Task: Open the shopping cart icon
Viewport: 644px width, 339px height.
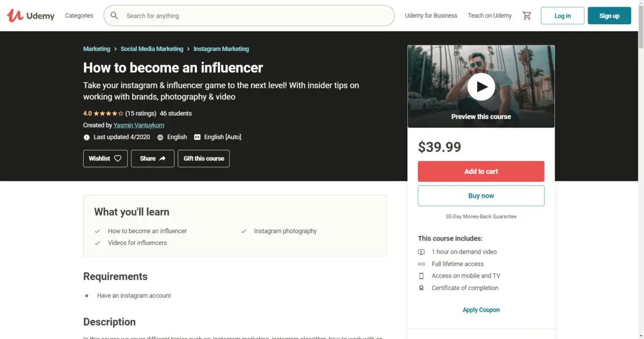Action: tap(527, 16)
